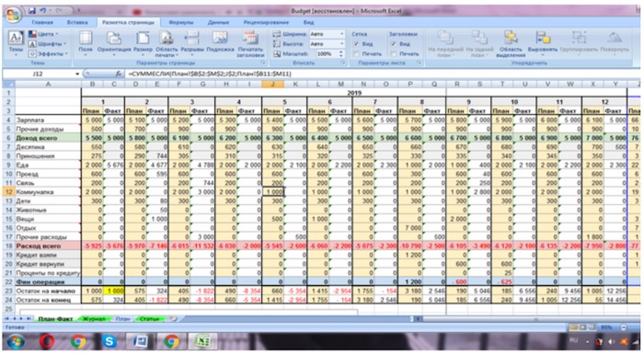The width and height of the screenshot is (644, 355).
Task: Save the workbook from Quick Access toolbar
Action: pyautogui.click(x=31, y=11)
